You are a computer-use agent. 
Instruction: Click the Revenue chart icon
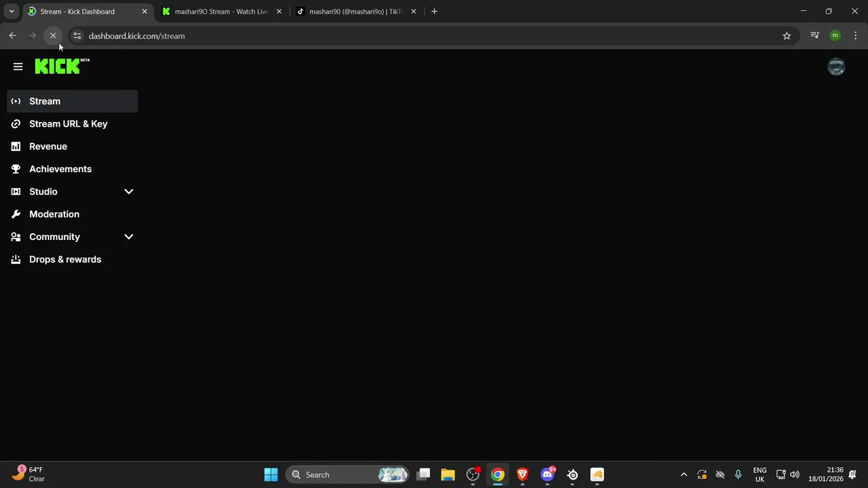coord(16,146)
